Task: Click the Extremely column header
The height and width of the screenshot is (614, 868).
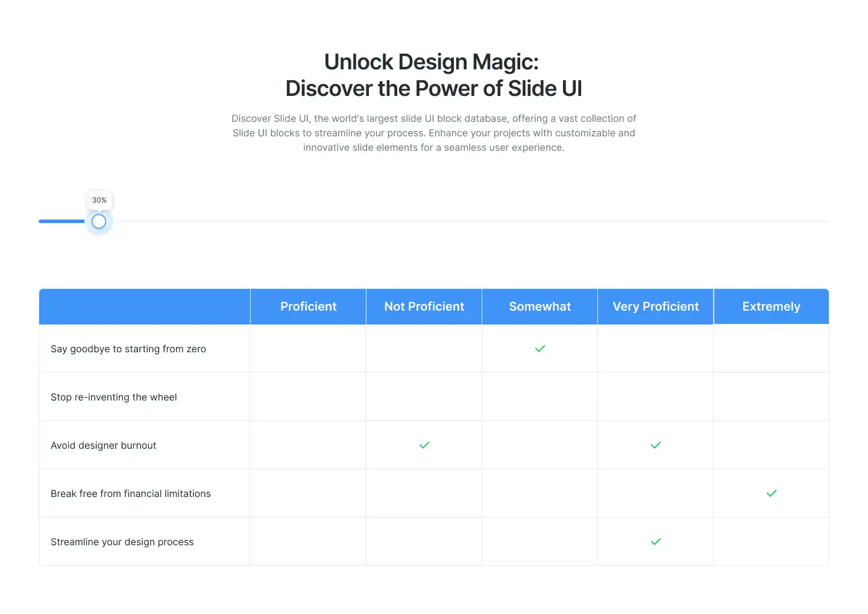Action: [772, 306]
